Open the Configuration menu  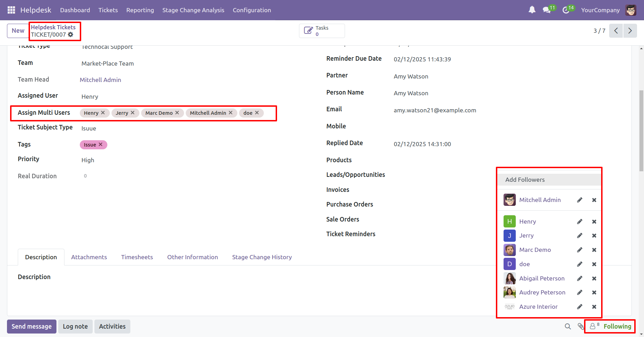[252, 10]
